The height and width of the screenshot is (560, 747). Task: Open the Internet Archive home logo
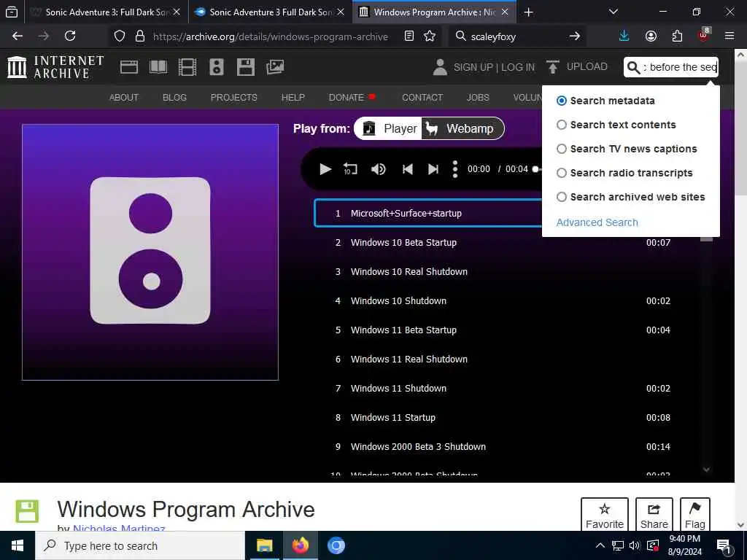(x=55, y=67)
